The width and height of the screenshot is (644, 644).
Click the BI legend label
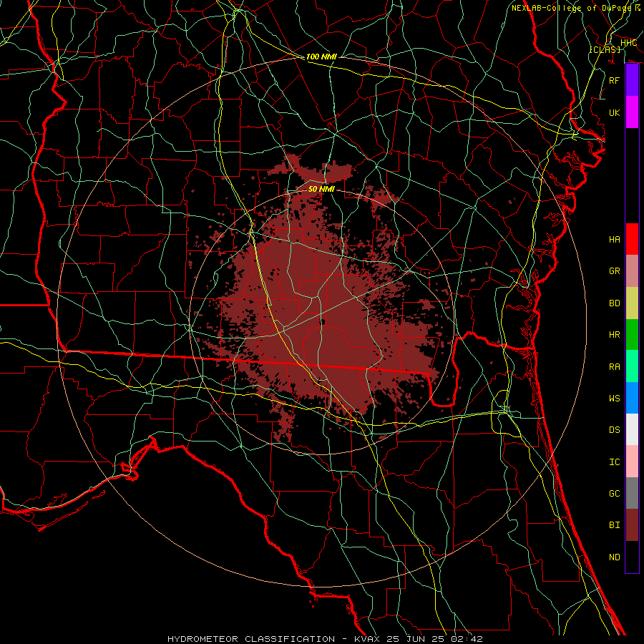click(615, 525)
